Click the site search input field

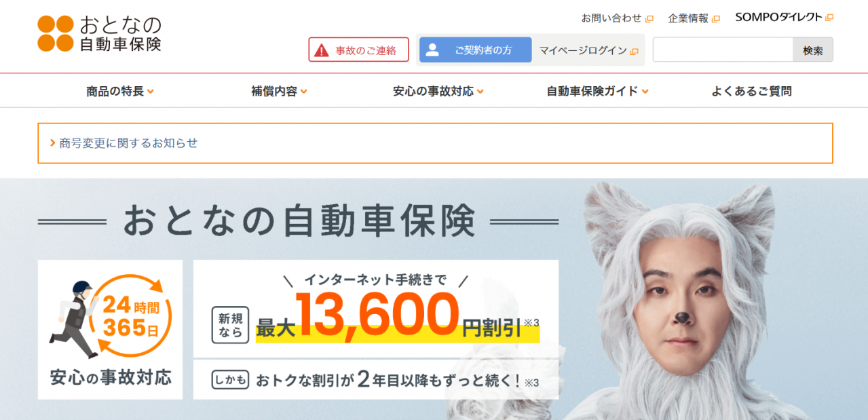723,50
